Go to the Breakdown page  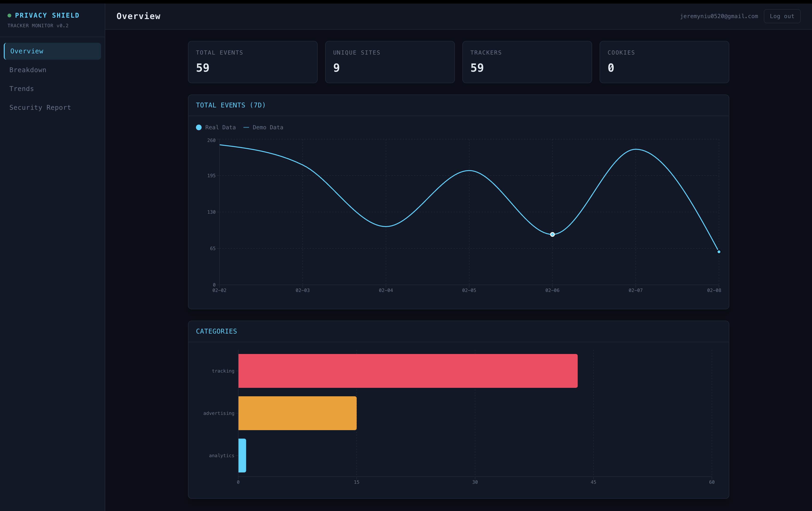[x=28, y=70]
